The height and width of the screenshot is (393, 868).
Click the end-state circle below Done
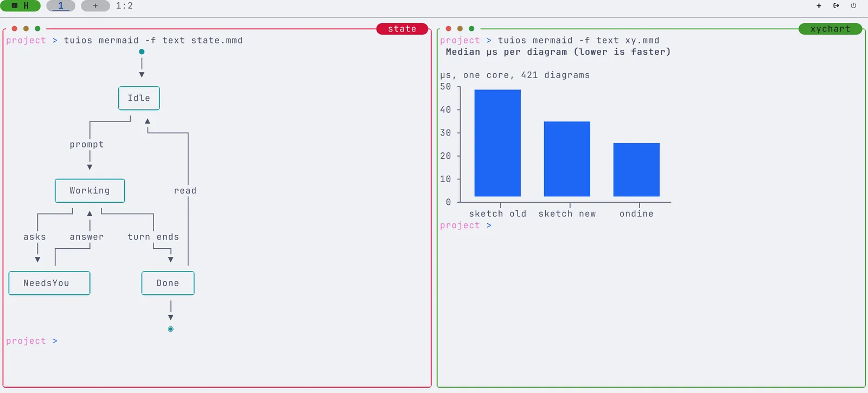coord(171,329)
